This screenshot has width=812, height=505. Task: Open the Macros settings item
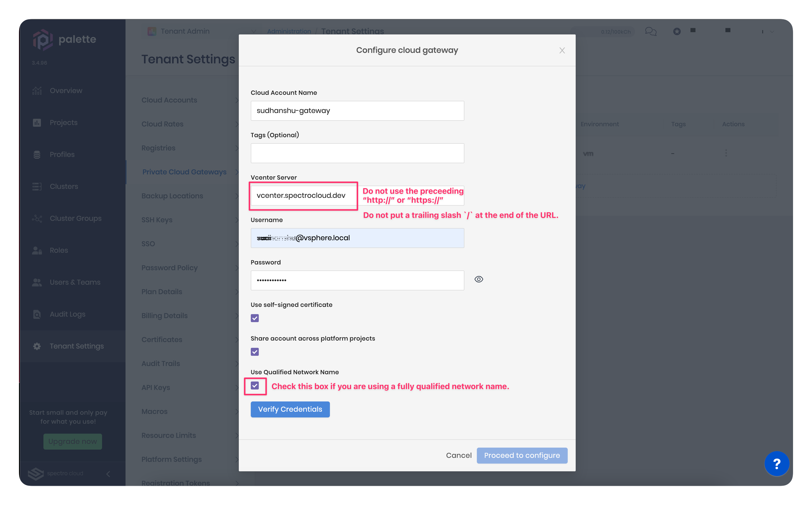[x=154, y=411]
